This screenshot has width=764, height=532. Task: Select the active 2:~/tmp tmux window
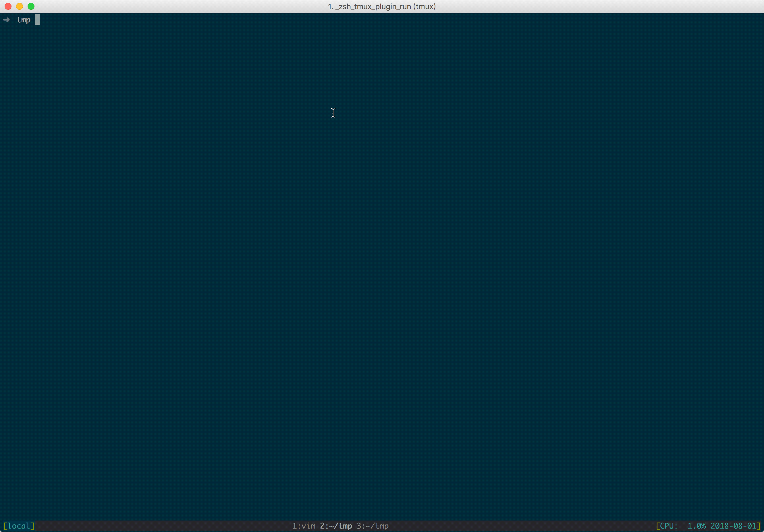[336, 526]
